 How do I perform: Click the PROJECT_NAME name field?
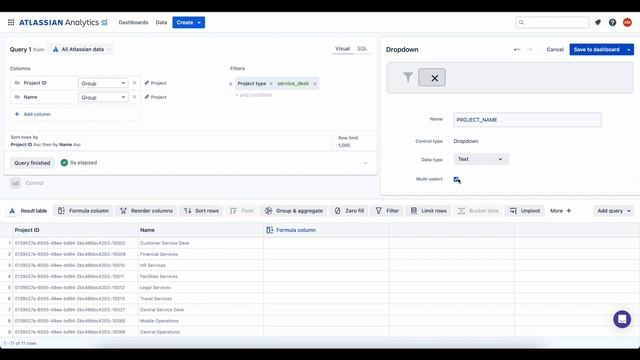(x=527, y=120)
